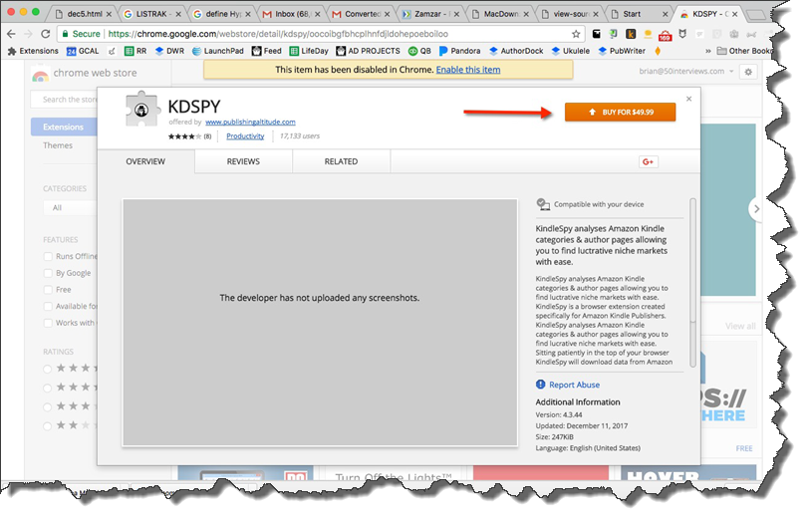812x522 pixels.
Task: Open the QB bookmark
Action: tap(420, 51)
